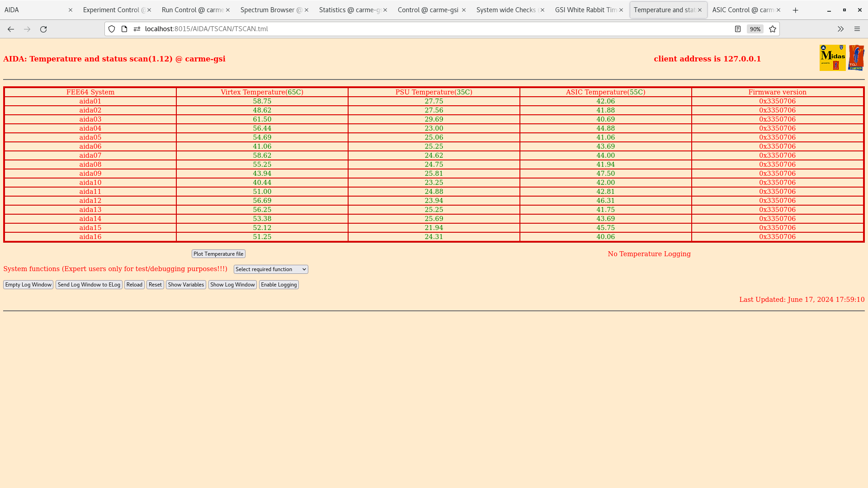Click the Reset button
This screenshot has width=868, height=488.
155,284
